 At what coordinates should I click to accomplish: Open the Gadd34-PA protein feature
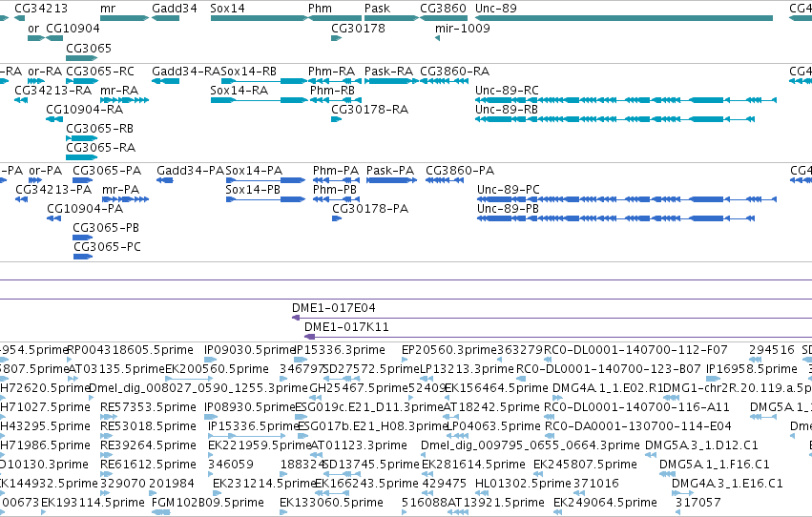[165, 180]
